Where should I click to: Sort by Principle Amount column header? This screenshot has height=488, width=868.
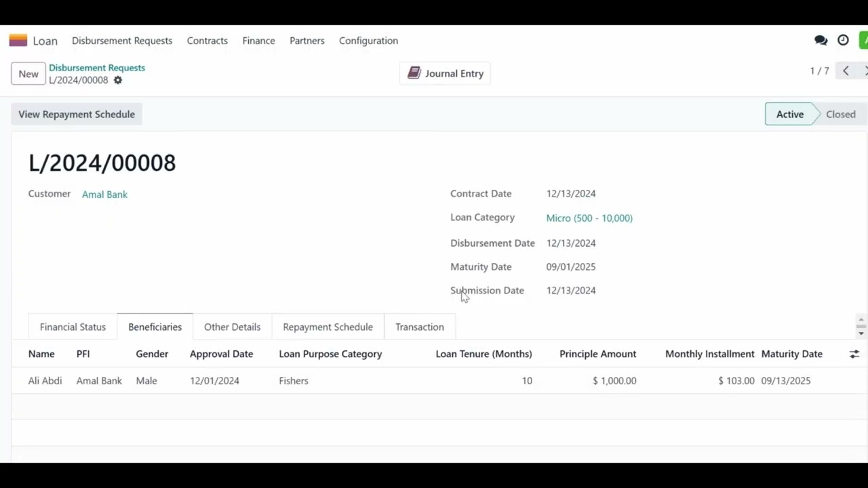pyautogui.click(x=597, y=354)
